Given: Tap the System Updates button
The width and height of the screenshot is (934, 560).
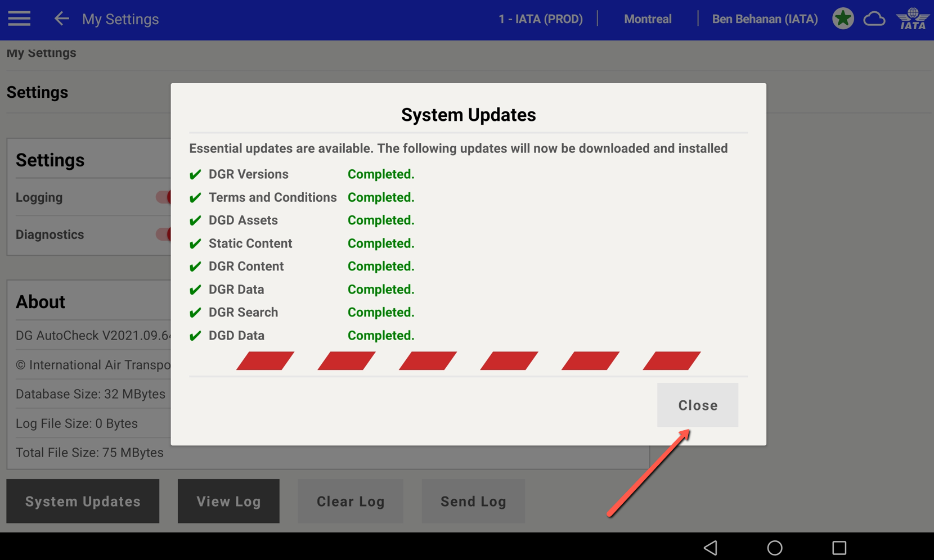Looking at the screenshot, I should click(x=83, y=501).
